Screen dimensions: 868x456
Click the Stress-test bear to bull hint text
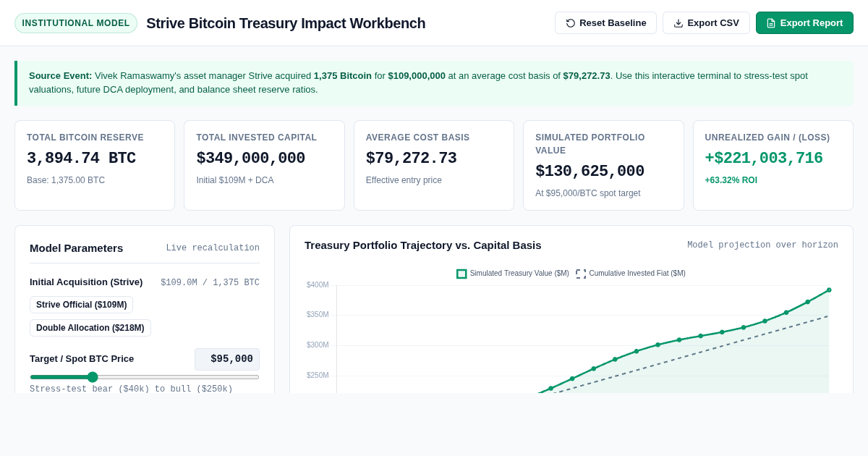(132, 389)
